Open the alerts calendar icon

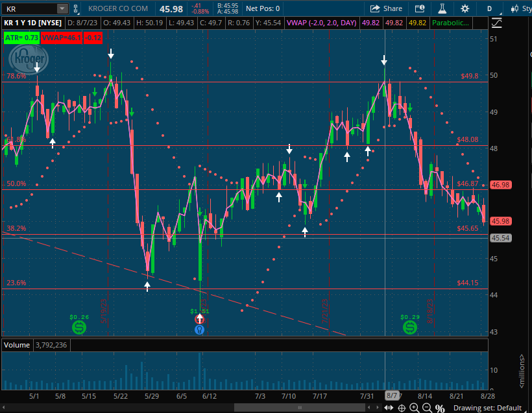click(x=420, y=8)
